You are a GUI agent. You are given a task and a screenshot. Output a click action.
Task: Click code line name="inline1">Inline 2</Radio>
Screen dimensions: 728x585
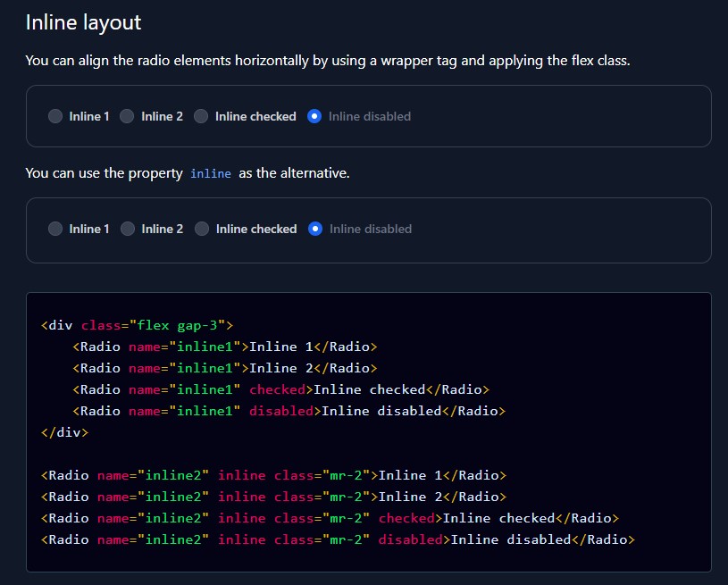[x=225, y=368]
